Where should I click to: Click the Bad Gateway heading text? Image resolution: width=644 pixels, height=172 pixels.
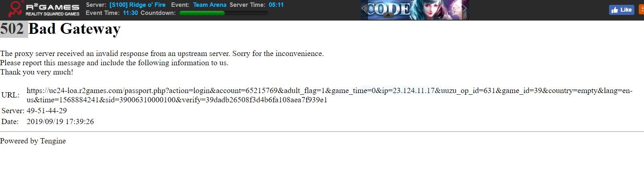point(74,29)
